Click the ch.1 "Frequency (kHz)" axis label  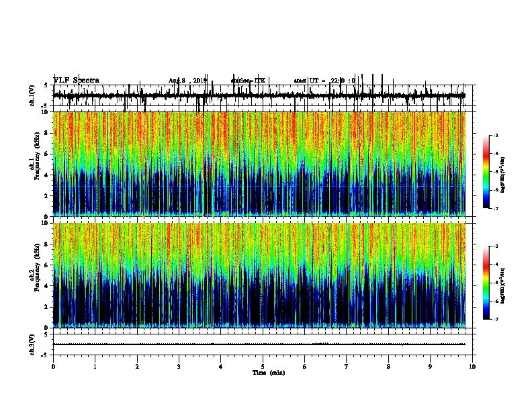point(37,156)
